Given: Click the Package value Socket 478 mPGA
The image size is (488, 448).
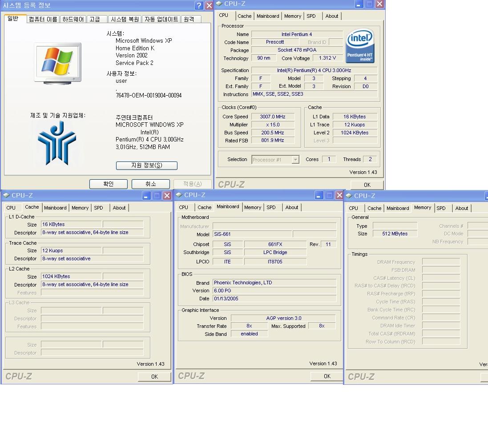Looking at the screenshot, I should pos(297,50).
